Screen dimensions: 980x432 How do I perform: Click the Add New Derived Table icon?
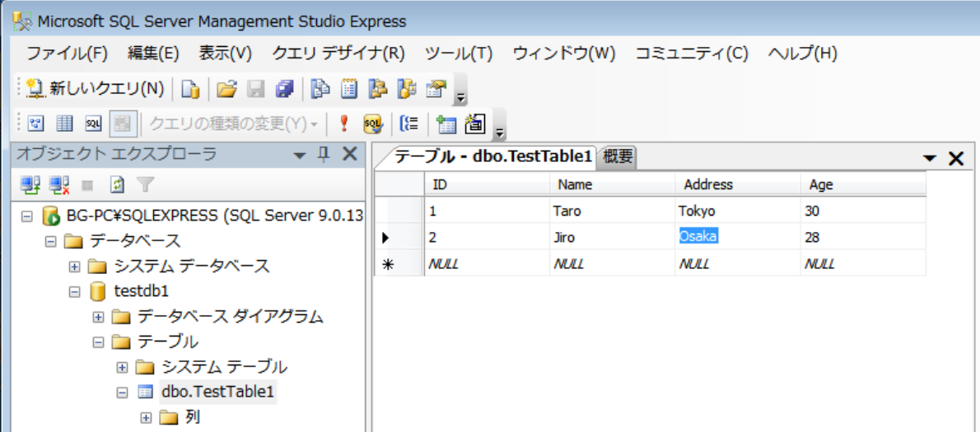click(x=475, y=123)
